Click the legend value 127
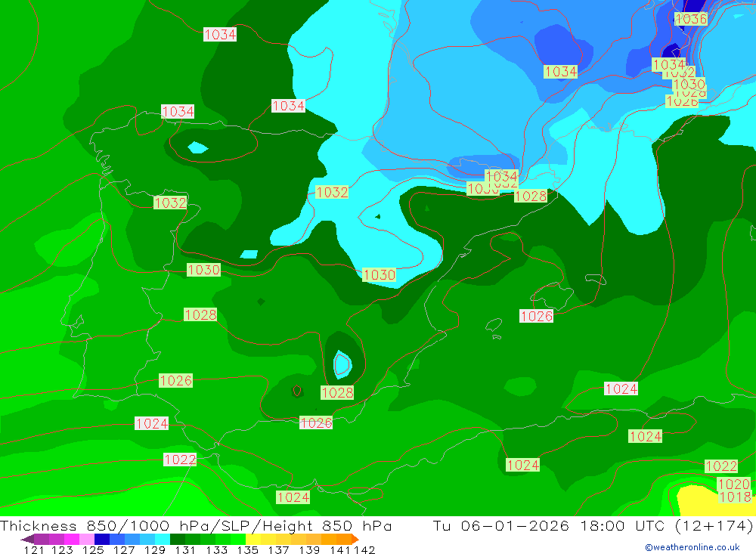Viewport: 756px width, 554px height. (x=124, y=549)
